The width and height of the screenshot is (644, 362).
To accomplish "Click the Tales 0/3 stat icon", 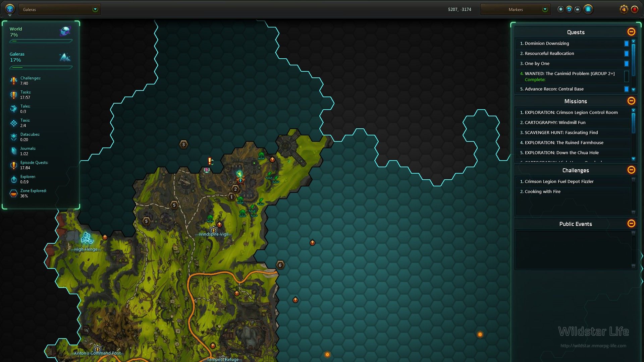I will 13,109.
